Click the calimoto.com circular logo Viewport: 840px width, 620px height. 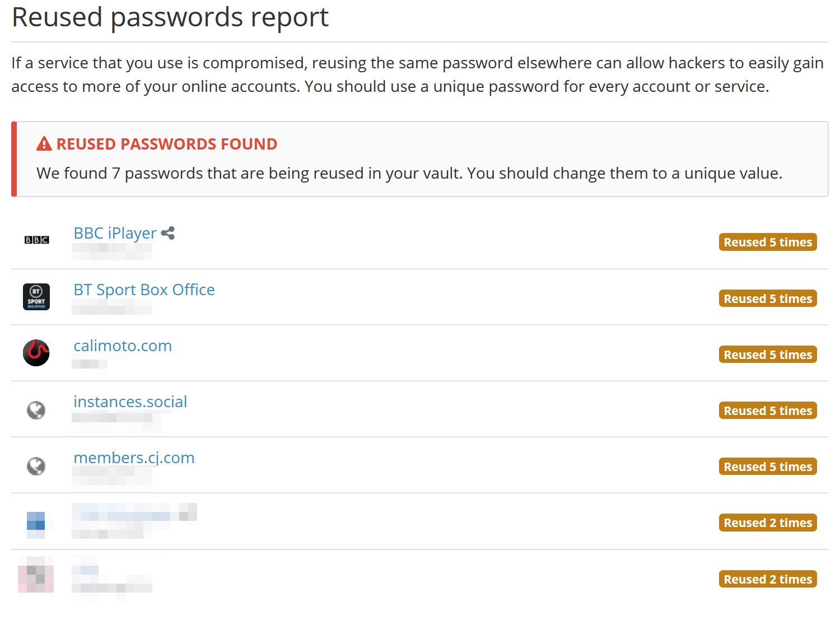tap(36, 353)
